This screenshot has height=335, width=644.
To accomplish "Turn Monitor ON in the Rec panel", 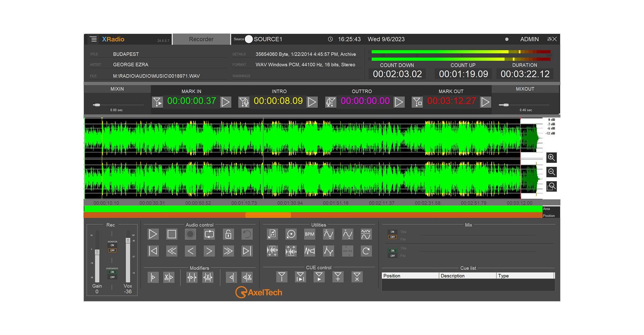I will pyautogui.click(x=112, y=245).
